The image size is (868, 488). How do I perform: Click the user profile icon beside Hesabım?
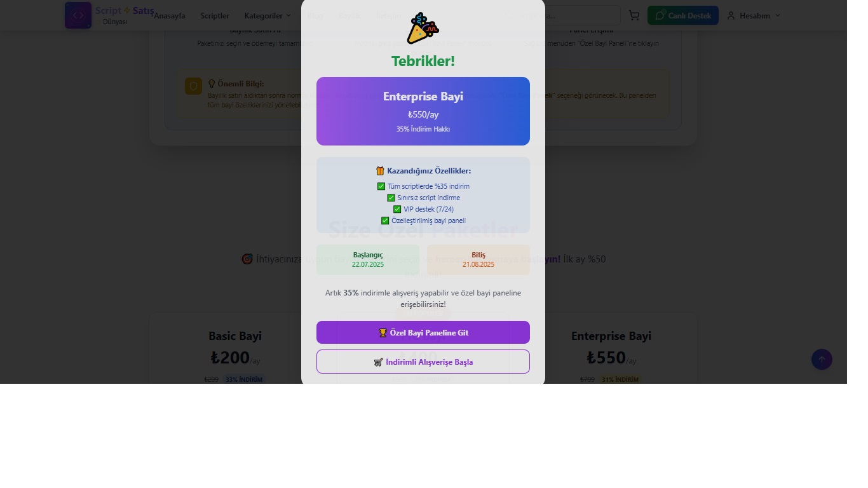pyautogui.click(x=731, y=15)
